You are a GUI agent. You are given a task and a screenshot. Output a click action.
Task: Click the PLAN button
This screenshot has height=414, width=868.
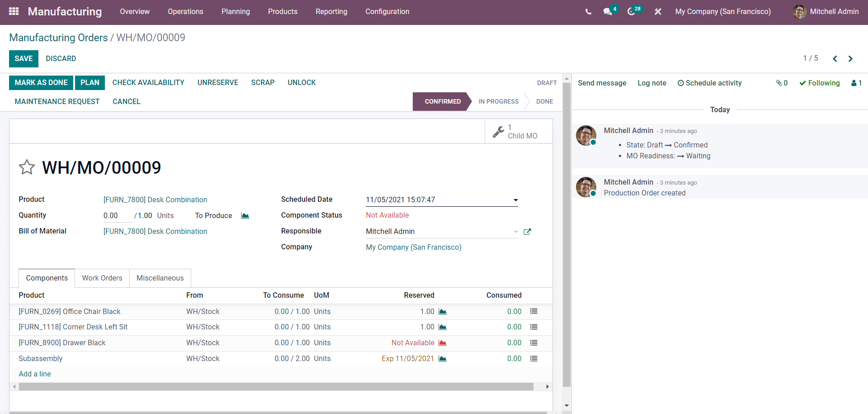pyautogui.click(x=90, y=83)
